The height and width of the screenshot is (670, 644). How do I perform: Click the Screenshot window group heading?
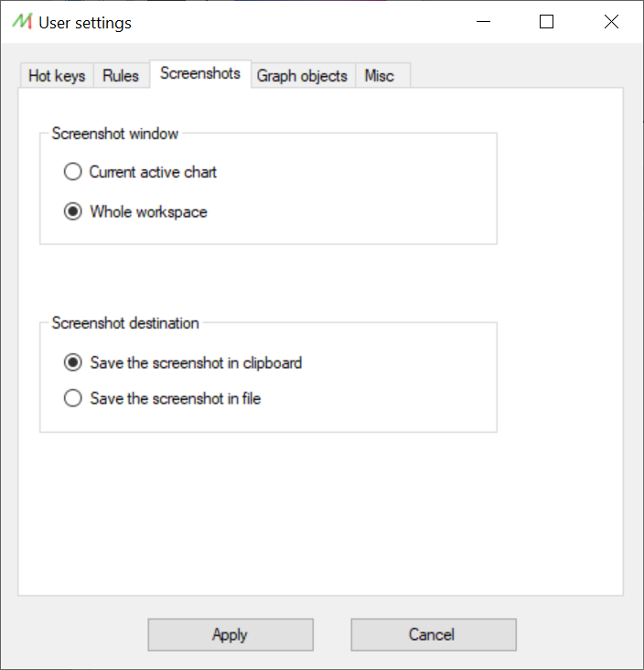pos(115,134)
